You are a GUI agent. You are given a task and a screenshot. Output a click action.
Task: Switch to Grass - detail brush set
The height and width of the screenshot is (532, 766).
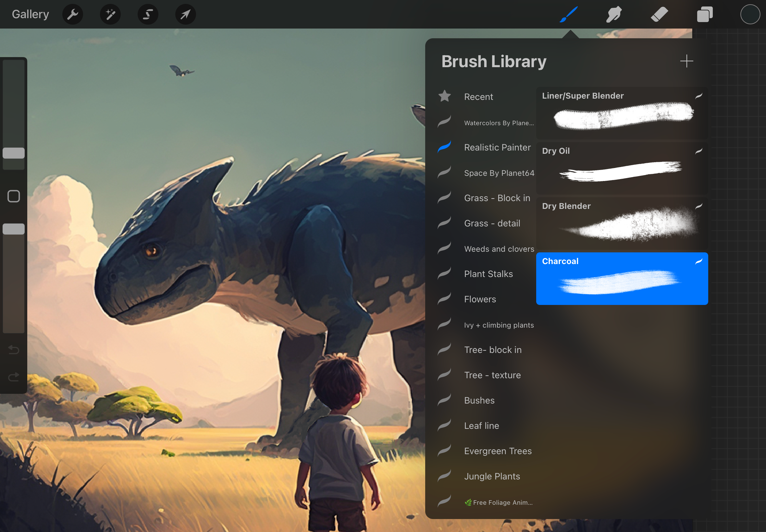pos(491,223)
